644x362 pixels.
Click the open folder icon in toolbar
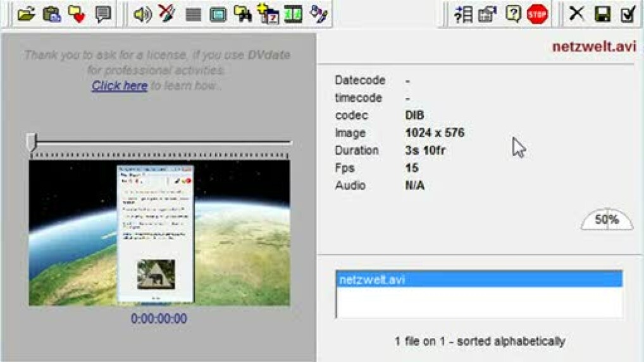[x=26, y=14]
